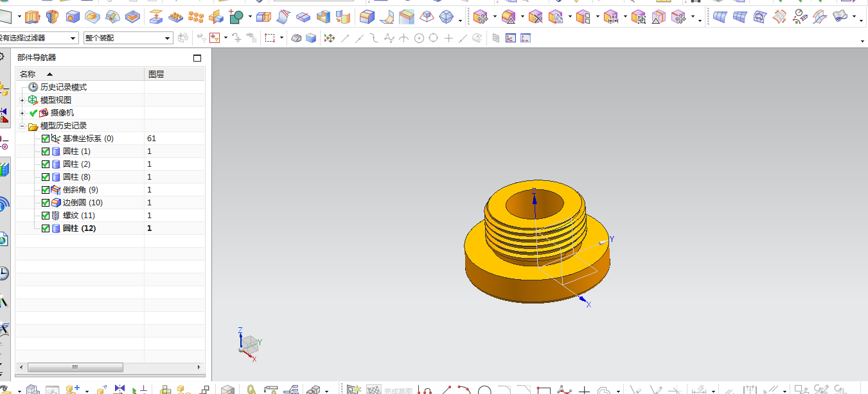Toggle the 圆柱 (8) checkbox
The height and width of the screenshot is (394, 868).
[x=46, y=177]
